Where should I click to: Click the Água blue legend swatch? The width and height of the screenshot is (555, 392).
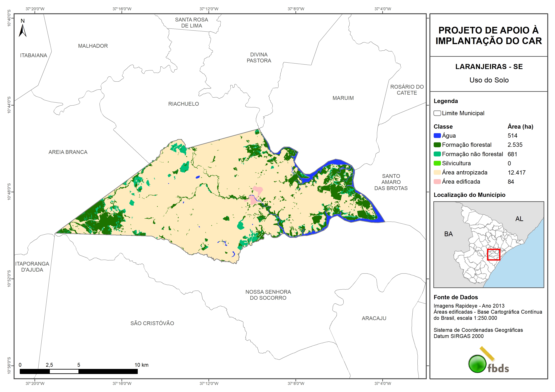[x=437, y=136]
